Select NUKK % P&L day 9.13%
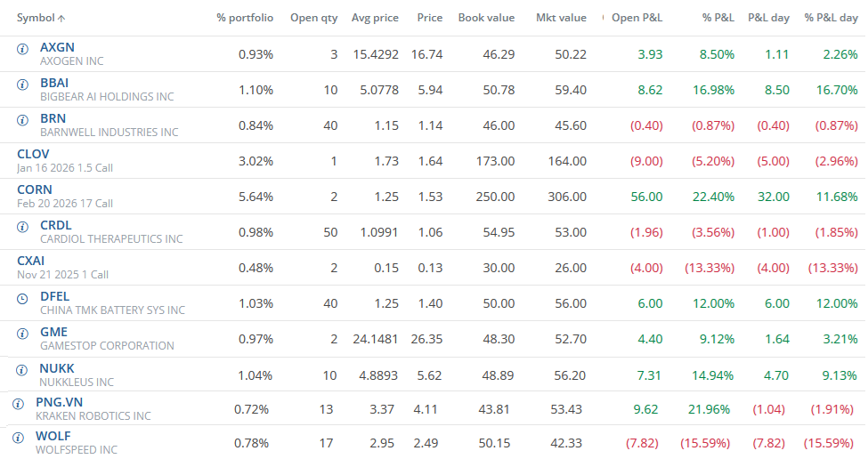 point(840,376)
